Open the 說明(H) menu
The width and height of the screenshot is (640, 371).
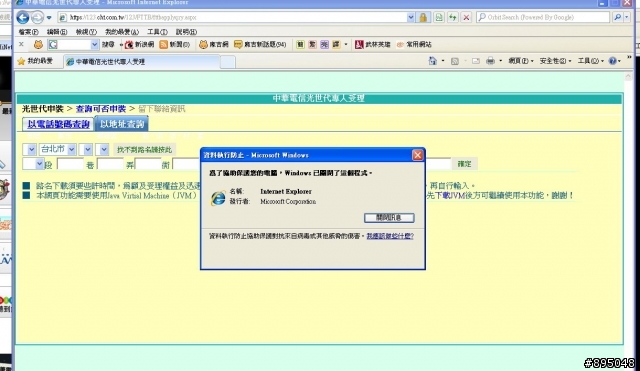tap(186, 32)
